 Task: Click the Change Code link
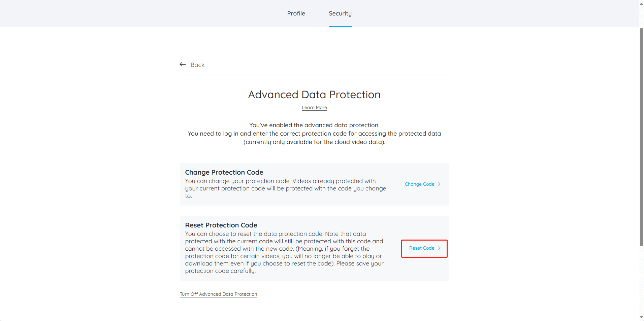click(419, 184)
